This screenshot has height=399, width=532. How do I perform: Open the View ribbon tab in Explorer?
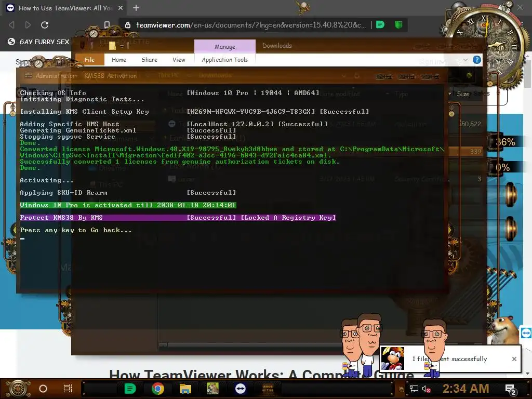pos(179,60)
